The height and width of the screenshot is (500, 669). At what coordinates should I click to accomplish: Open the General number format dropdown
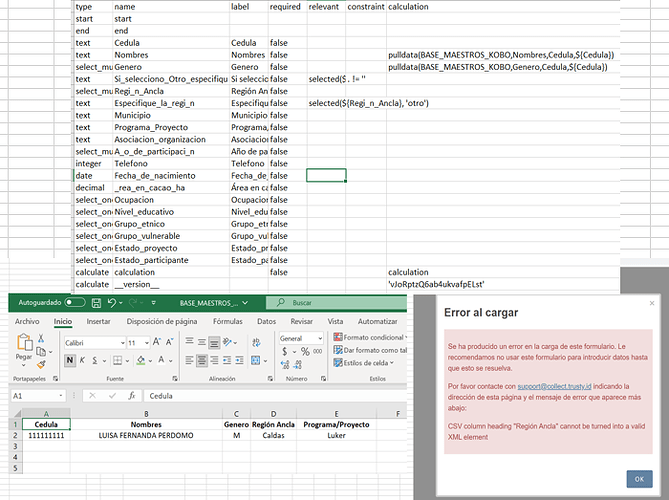click(x=322, y=338)
